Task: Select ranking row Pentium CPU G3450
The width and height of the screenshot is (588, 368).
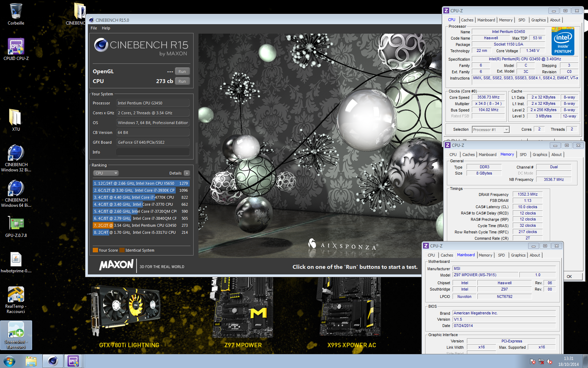Action: tap(141, 225)
